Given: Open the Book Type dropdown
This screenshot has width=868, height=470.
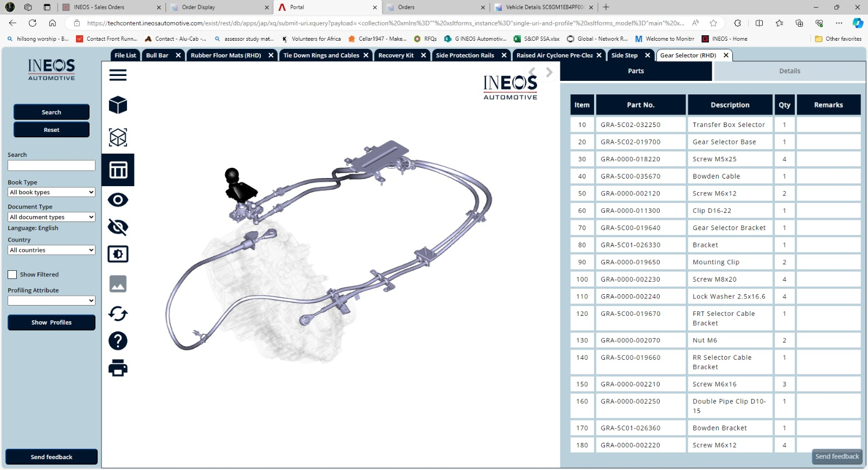Looking at the screenshot, I should (x=52, y=192).
